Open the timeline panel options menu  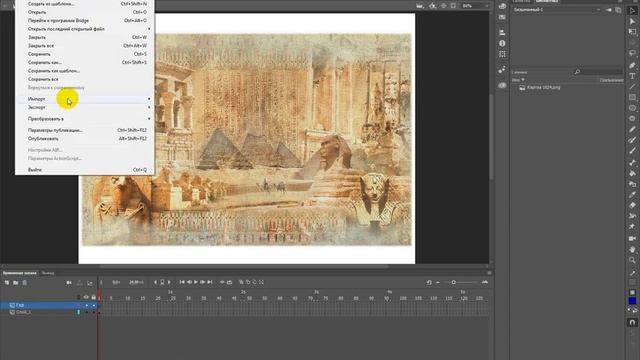(x=489, y=273)
